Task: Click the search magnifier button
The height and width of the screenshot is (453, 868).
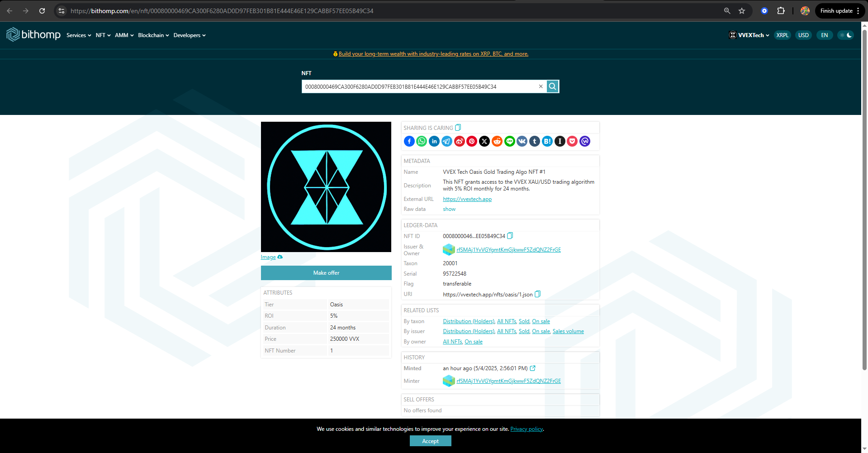Action: pos(553,86)
